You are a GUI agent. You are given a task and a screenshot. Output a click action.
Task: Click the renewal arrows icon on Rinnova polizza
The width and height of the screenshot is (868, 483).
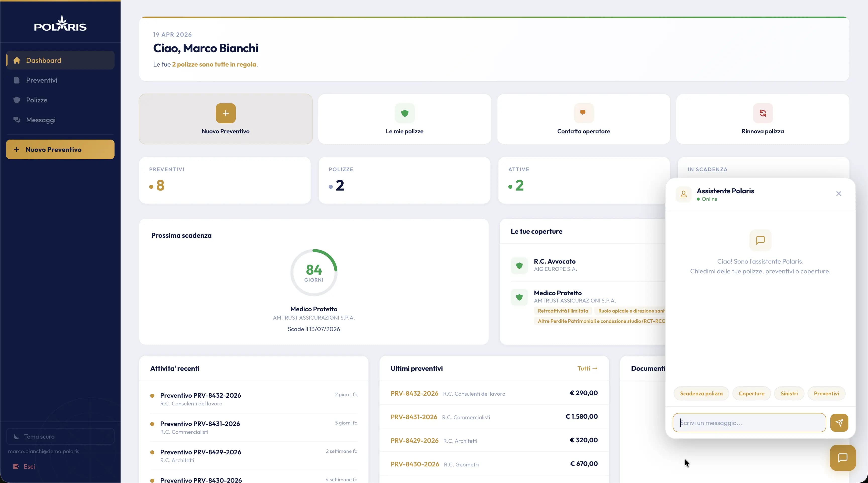point(763,113)
